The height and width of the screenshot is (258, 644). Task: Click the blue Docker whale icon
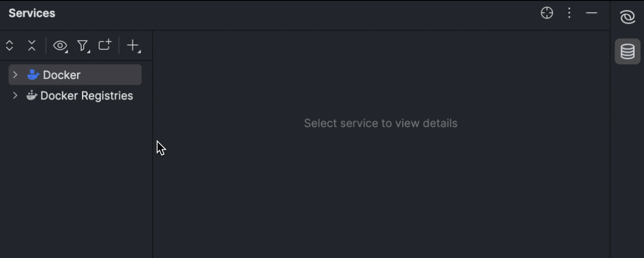[x=33, y=75]
